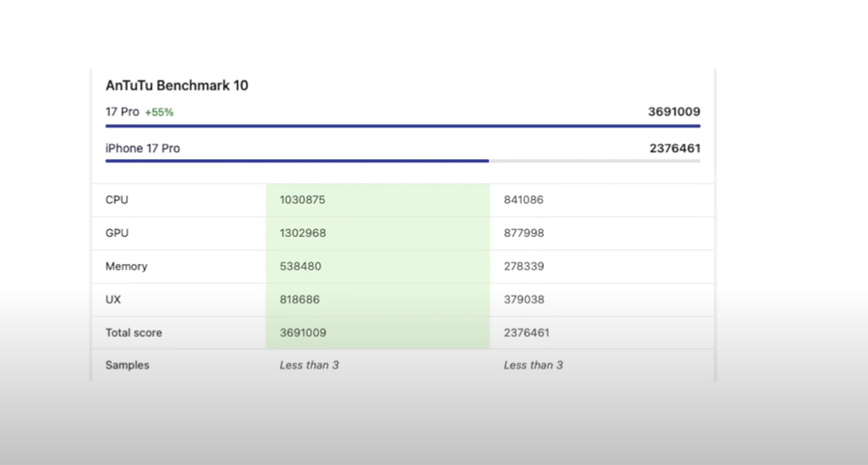Click the UX score 818686
This screenshot has height=465, width=868.
point(299,300)
